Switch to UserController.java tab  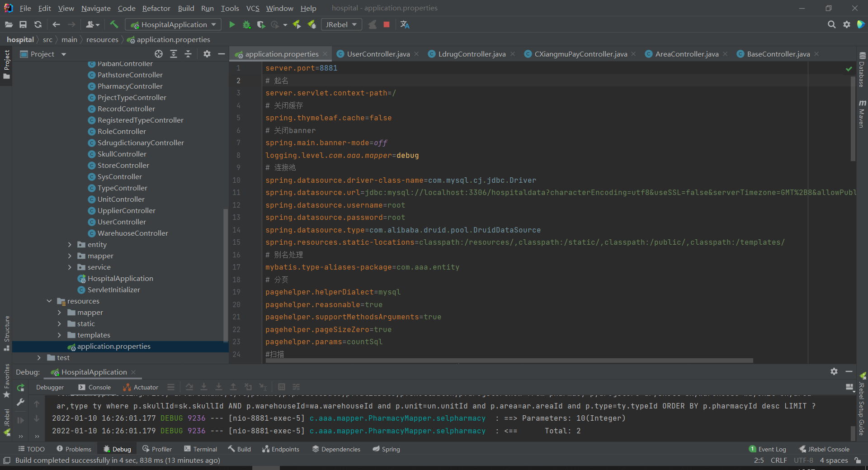pyautogui.click(x=378, y=54)
